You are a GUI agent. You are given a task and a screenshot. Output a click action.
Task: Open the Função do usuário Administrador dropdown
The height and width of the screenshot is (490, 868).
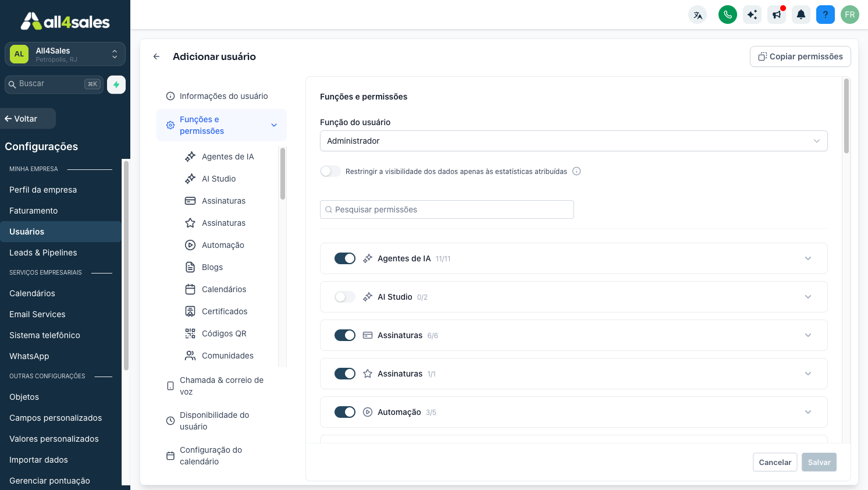(x=574, y=141)
